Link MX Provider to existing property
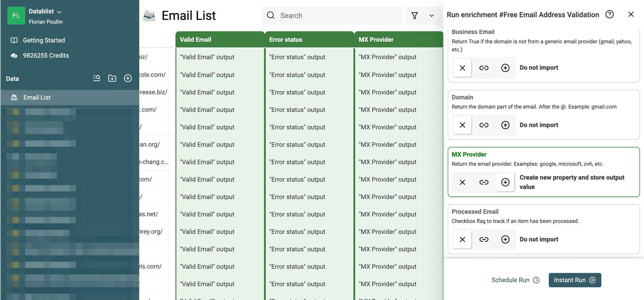Viewport: 644px width, 300px height. pyautogui.click(x=484, y=182)
